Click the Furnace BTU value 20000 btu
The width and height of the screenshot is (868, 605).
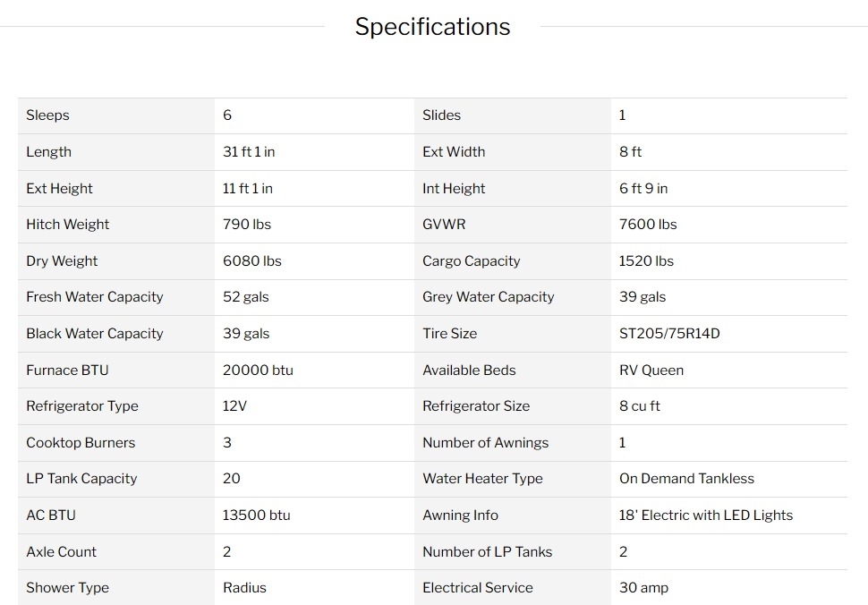(258, 371)
